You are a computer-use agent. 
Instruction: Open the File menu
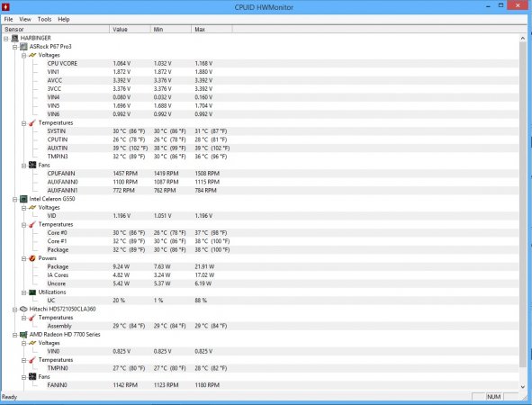[x=8, y=19]
